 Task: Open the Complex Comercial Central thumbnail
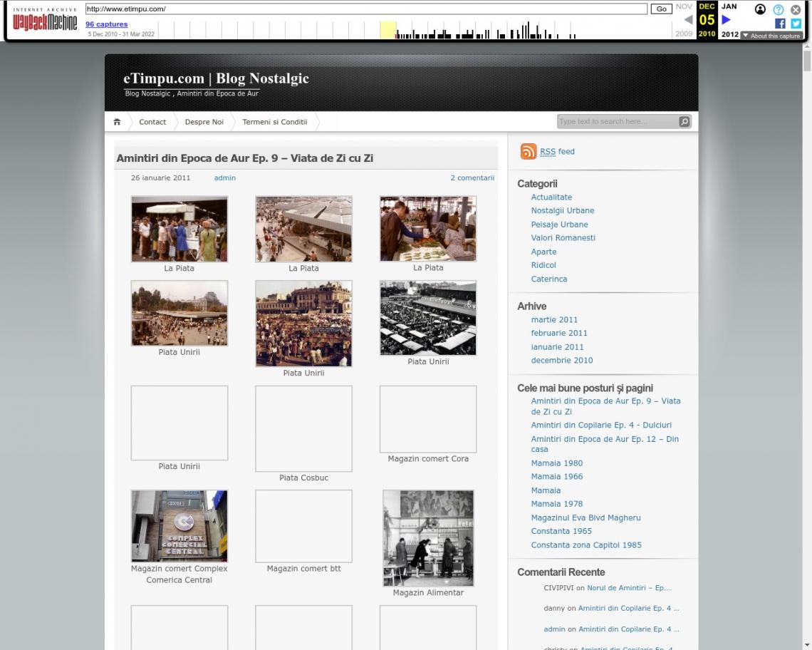(179, 526)
